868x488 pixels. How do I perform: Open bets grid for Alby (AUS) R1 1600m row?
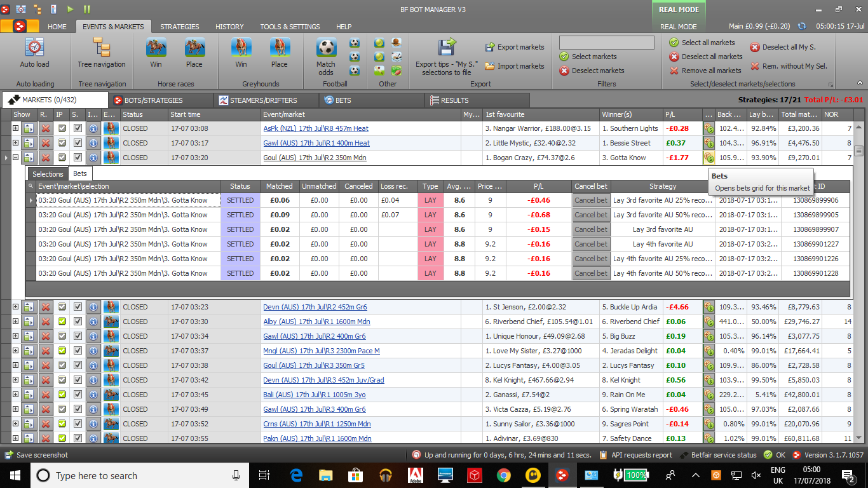[709, 322]
